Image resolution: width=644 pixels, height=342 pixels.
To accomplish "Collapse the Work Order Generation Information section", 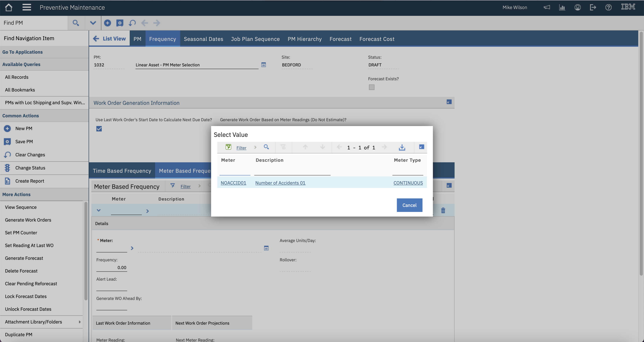I will 449,102.
